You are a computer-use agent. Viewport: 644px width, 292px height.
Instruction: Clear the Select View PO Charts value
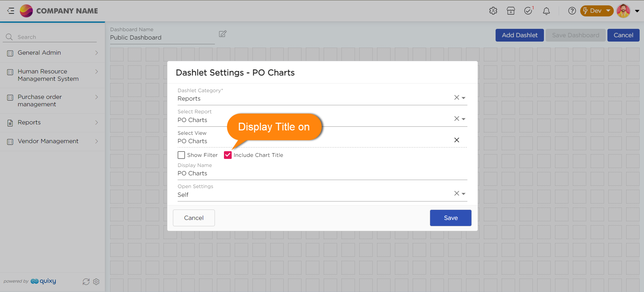point(457,140)
